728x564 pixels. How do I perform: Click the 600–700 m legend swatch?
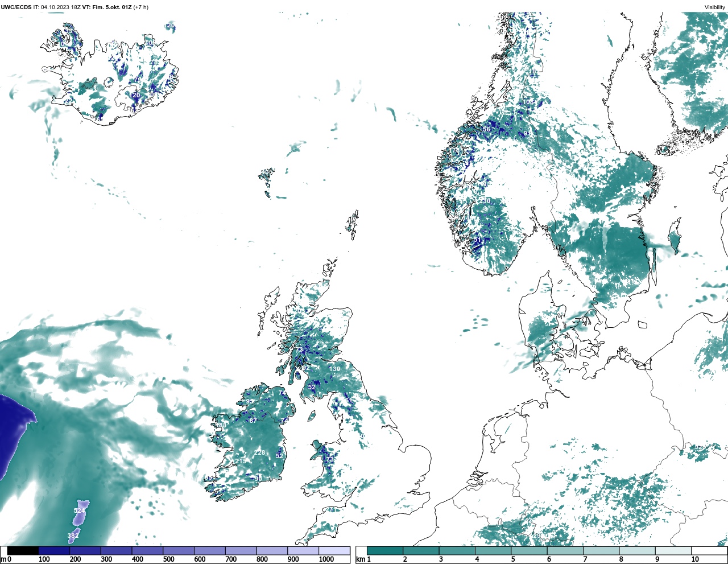[210, 551]
